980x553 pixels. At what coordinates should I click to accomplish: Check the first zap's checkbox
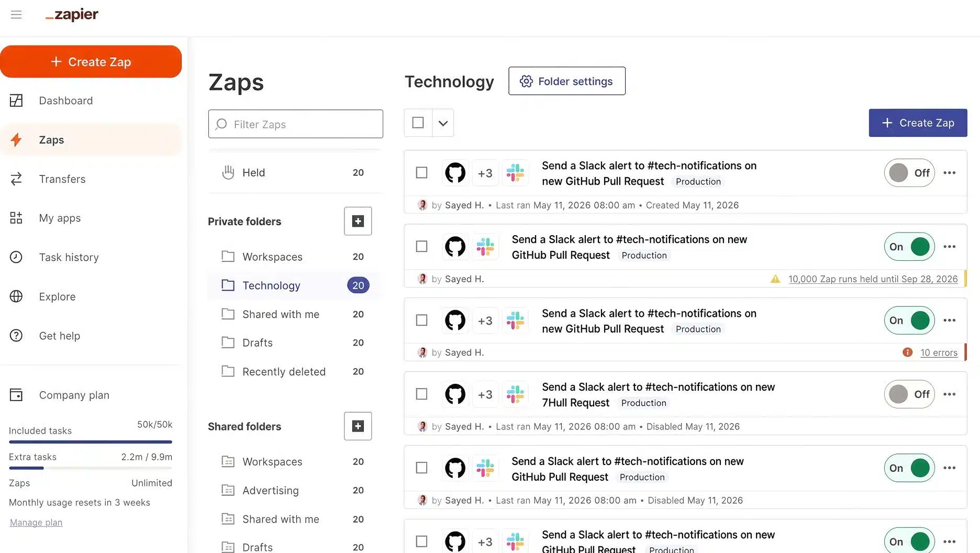pos(421,173)
